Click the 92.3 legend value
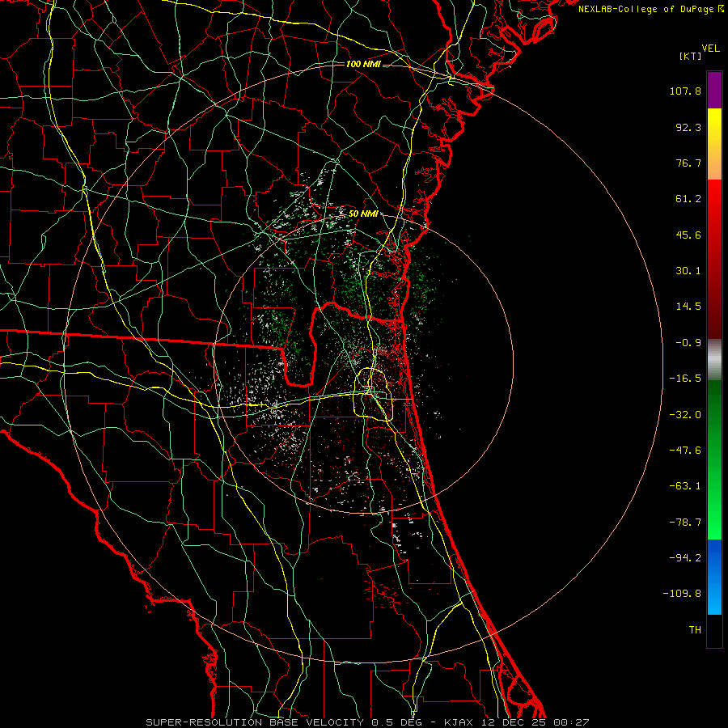Image resolution: width=728 pixels, height=728 pixels. (688, 127)
